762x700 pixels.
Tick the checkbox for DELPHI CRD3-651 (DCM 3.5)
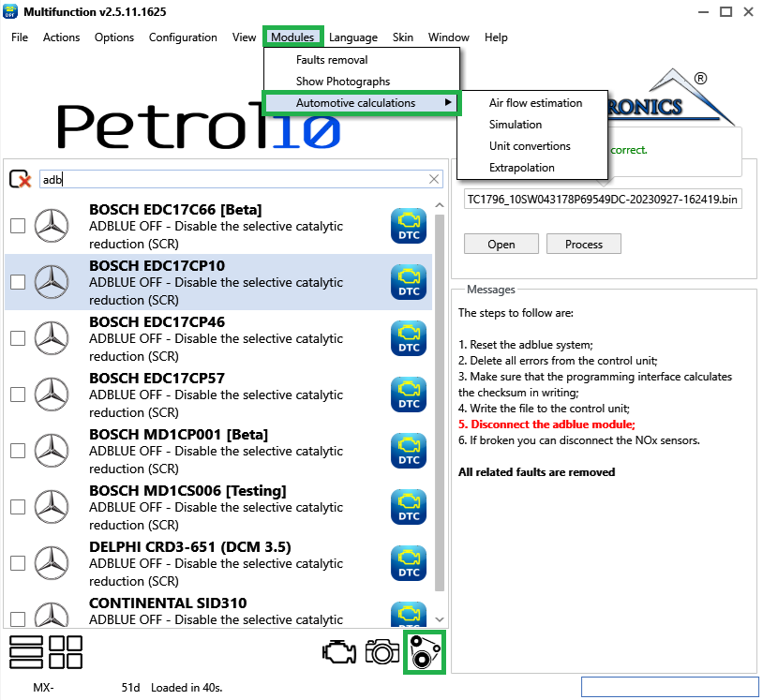click(x=18, y=563)
